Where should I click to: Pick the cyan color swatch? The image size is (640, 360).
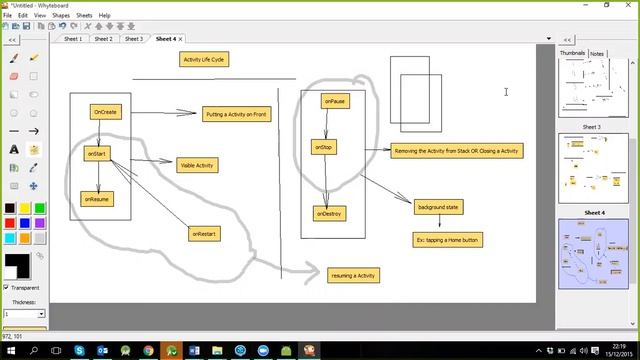point(10,238)
